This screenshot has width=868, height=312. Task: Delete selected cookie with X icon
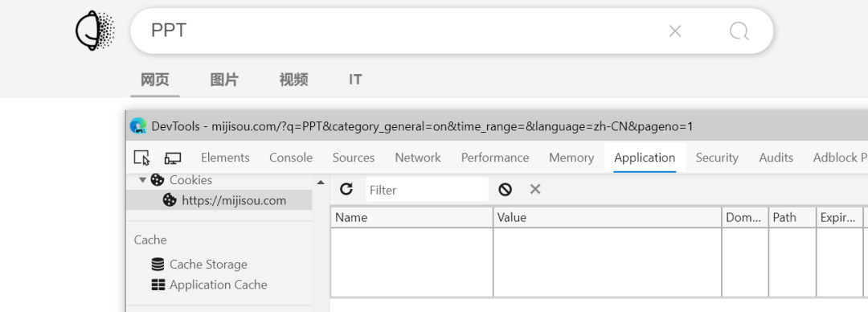(534, 190)
